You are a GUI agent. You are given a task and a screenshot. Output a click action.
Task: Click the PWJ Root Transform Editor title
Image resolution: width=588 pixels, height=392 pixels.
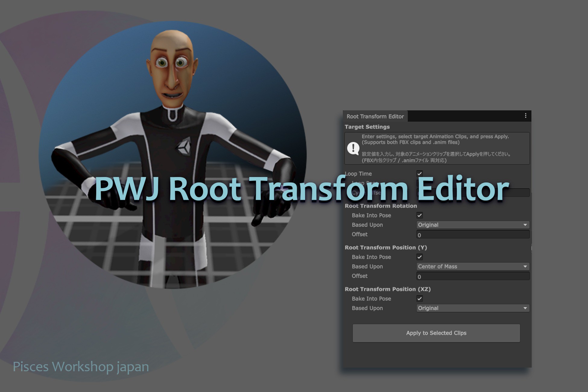tap(302, 189)
